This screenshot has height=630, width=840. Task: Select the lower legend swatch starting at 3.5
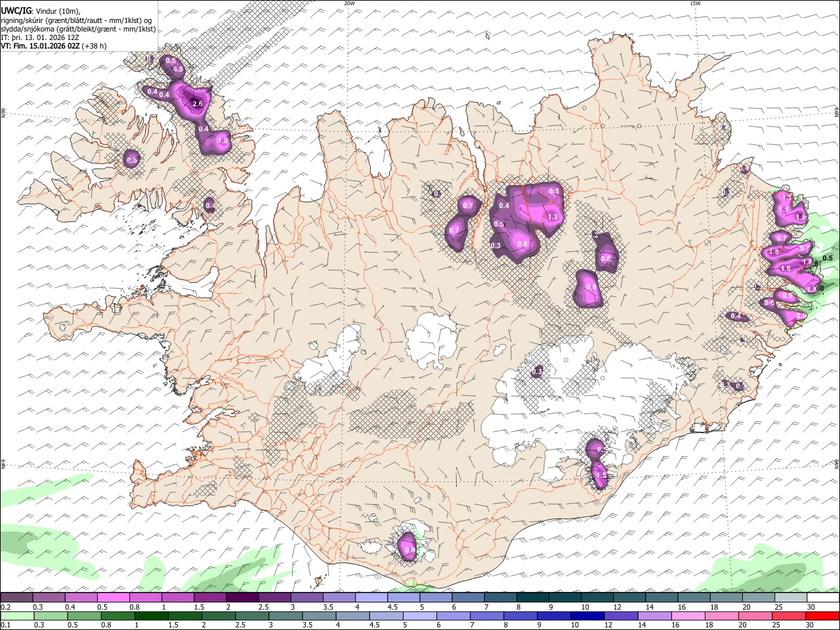point(318,616)
